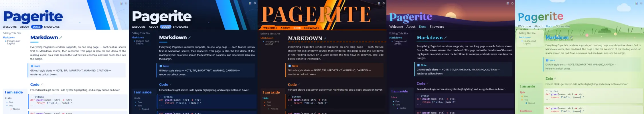Open SHOWCASE tab in light blue panel

coord(52,27)
